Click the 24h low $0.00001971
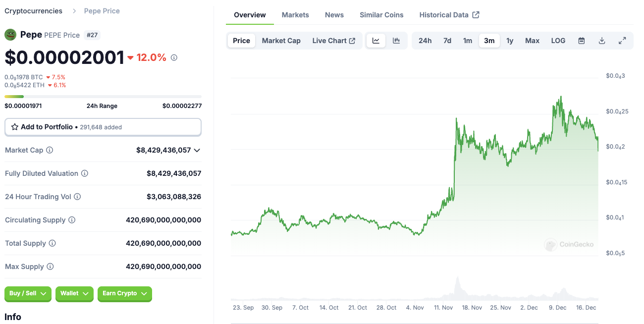Viewport: 644px width, 324px height. pos(23,106)
